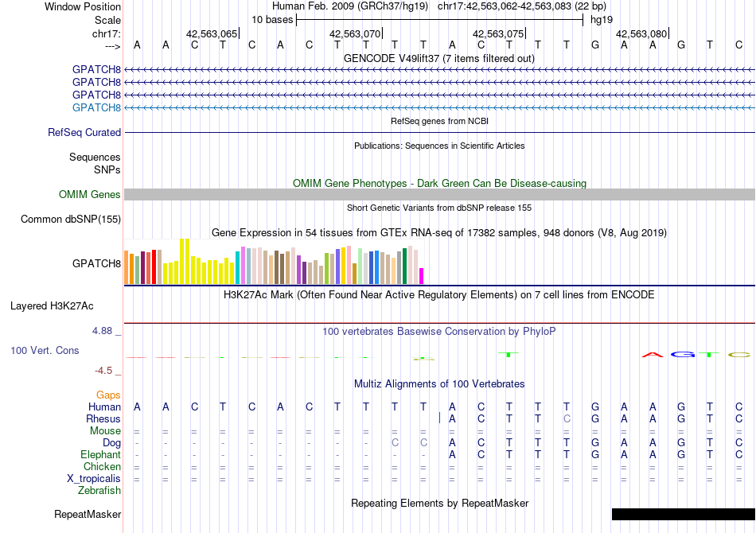Click the X_tropicalis species label
Screen dimensions: 756x533
pyautogui.click(x=94, y=479)
